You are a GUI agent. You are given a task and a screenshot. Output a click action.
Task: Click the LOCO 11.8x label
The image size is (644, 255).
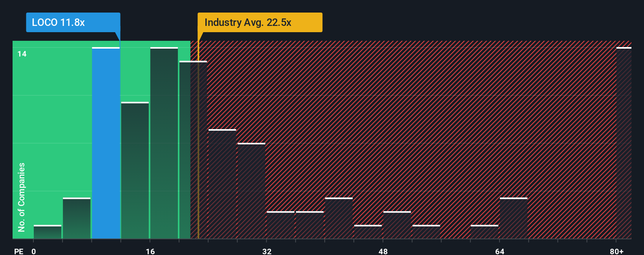(73, 22)
